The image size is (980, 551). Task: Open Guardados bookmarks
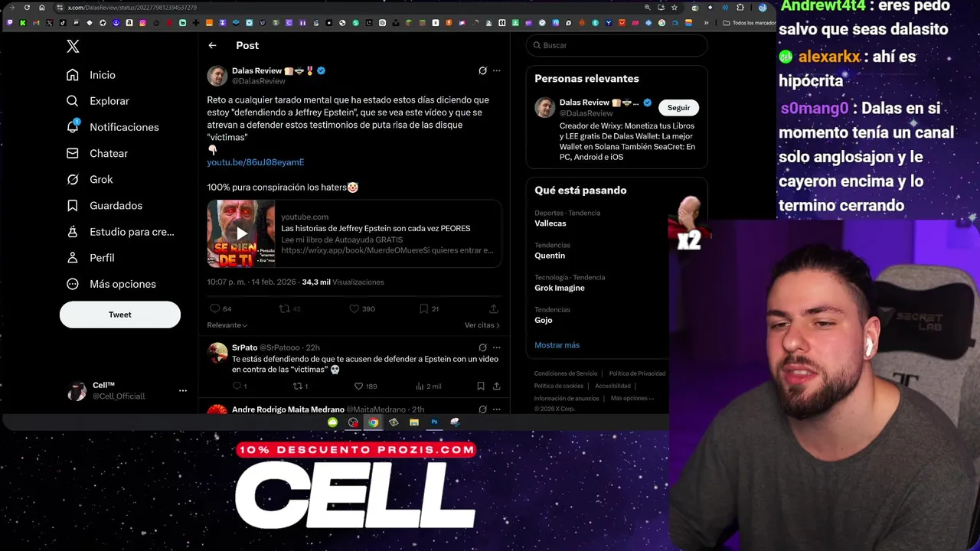(104, 205)
